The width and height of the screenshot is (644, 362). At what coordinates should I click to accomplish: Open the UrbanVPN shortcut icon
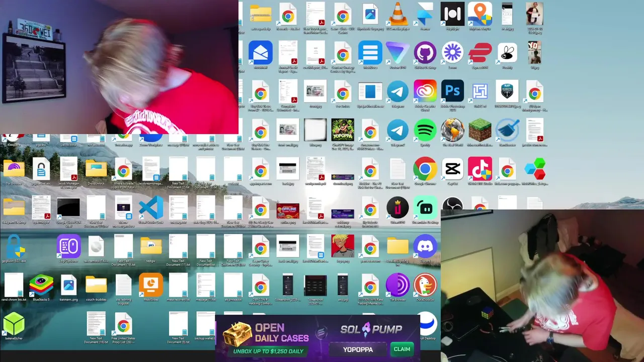(397, 208)
